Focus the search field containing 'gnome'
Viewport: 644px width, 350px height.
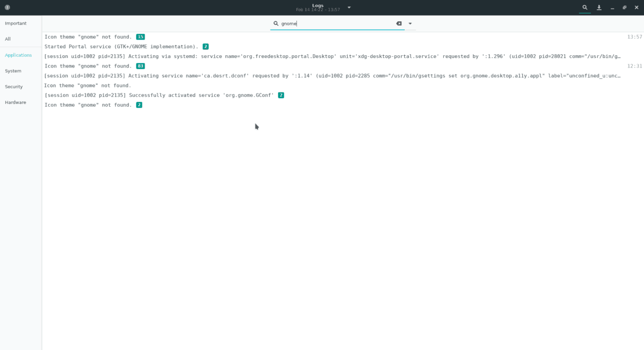coord(337,24)
